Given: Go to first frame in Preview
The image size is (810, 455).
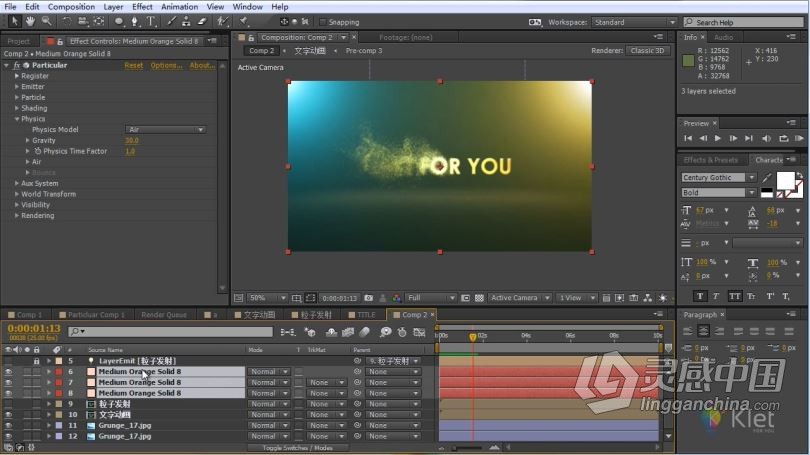Looking at the screenshot, I should (688, 138).
